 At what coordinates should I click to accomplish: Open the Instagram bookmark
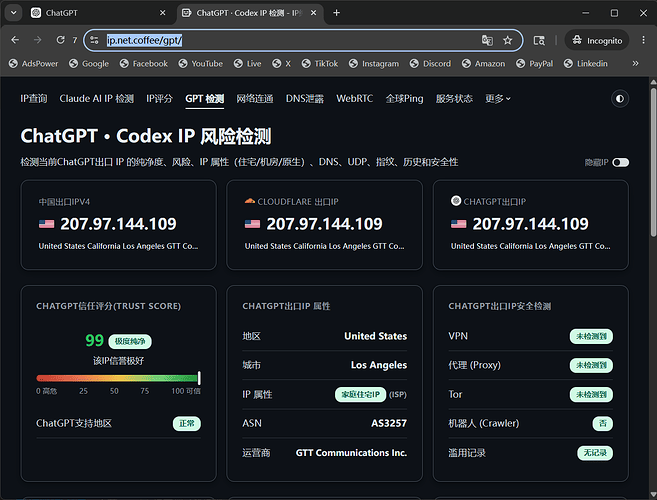point(374,64)
